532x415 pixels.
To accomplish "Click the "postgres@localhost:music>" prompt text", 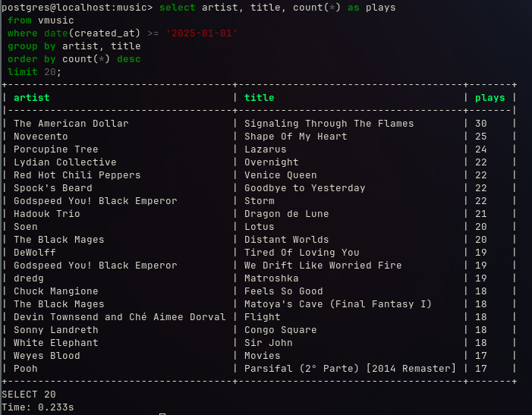I will [x=77, y=8].
